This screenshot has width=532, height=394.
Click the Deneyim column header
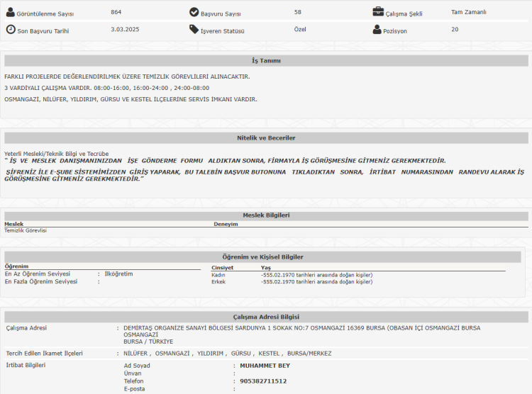point(226,224)
